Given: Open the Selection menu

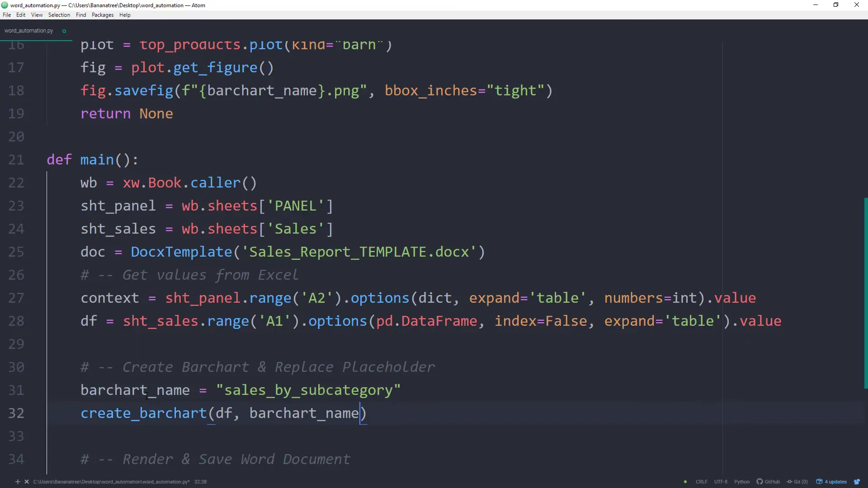Looking at the screenshot, I should pyautogui.click(x=59, y=15).
